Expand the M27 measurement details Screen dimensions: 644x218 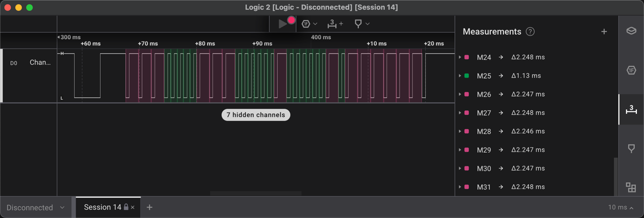(460, 113)
